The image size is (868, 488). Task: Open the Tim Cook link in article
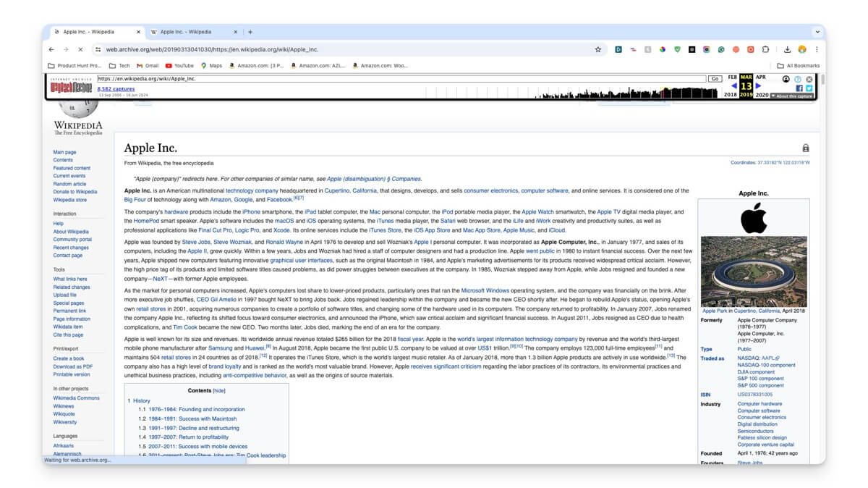184,327
